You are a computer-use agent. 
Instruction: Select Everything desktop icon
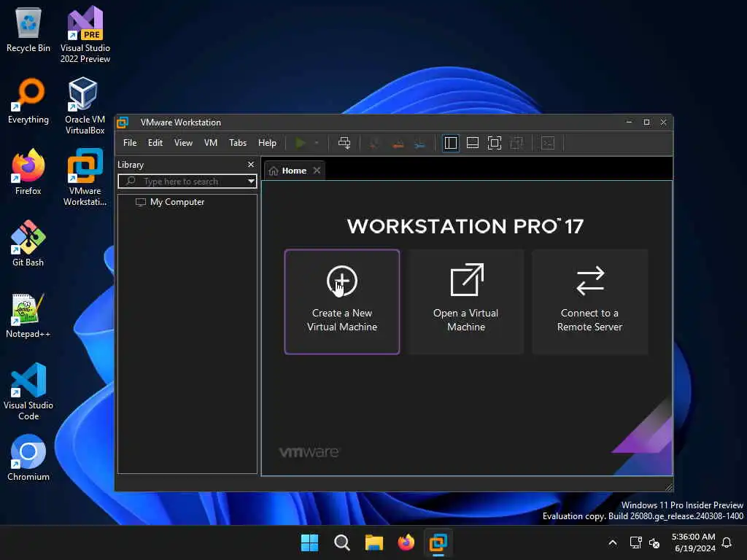[28, 101]
